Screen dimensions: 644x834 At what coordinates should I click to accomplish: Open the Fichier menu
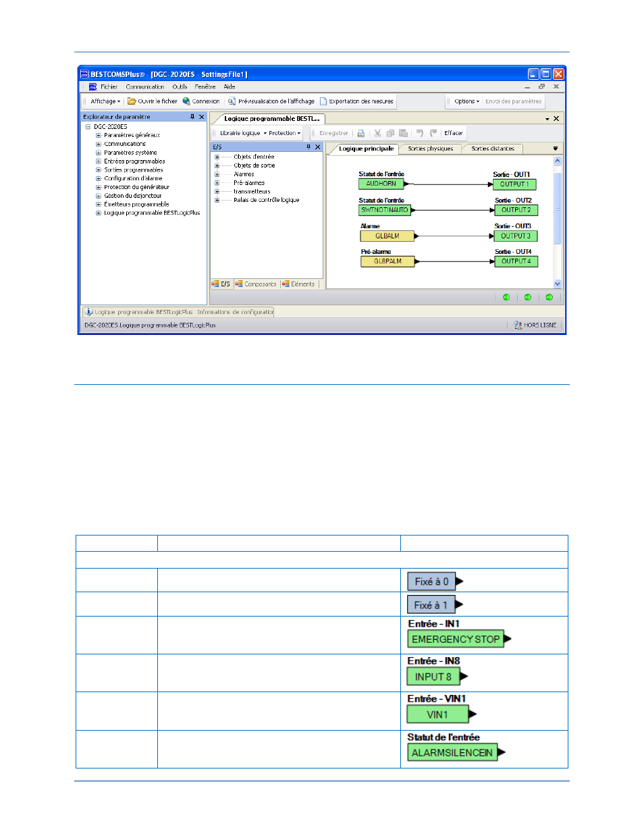(109, 87)
